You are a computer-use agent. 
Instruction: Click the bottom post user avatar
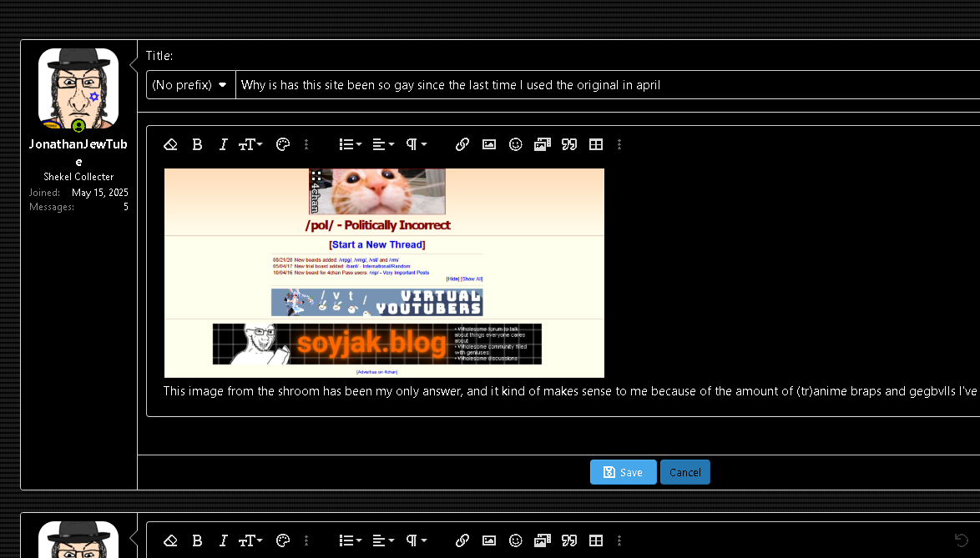tap(78, 540)
